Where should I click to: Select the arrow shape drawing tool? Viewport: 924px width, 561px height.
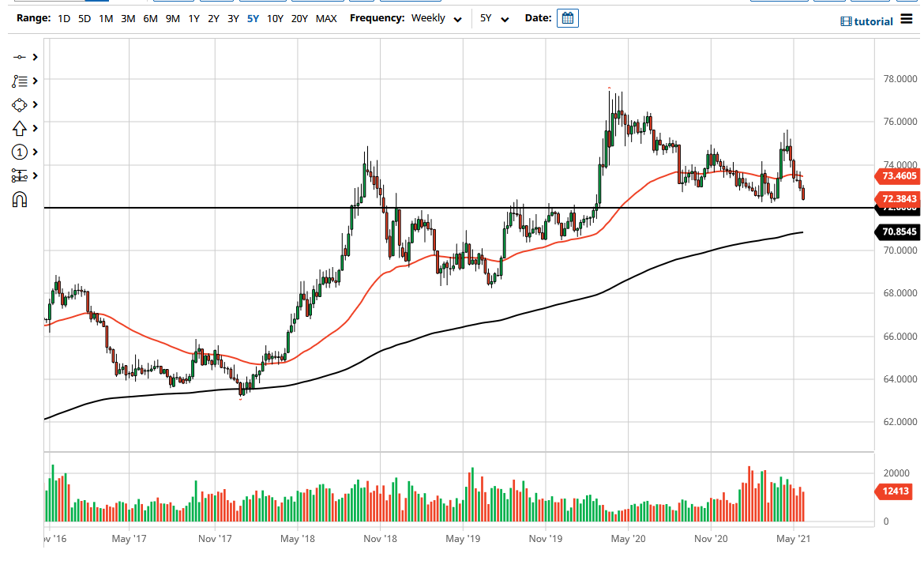click(20, 128)
